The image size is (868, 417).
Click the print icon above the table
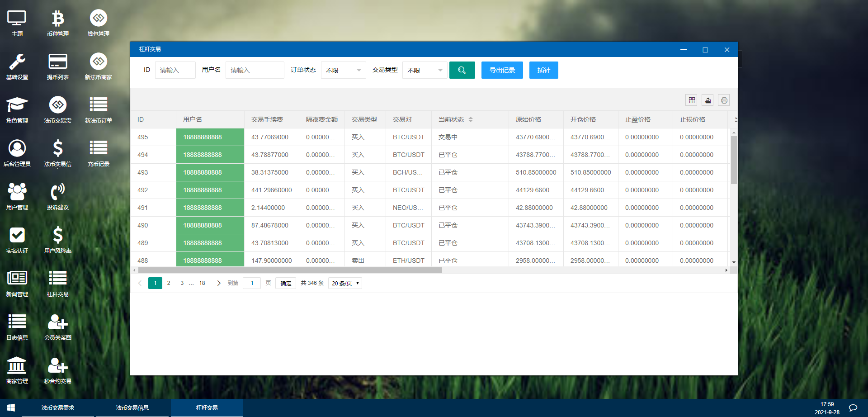[x=724, y=100]
